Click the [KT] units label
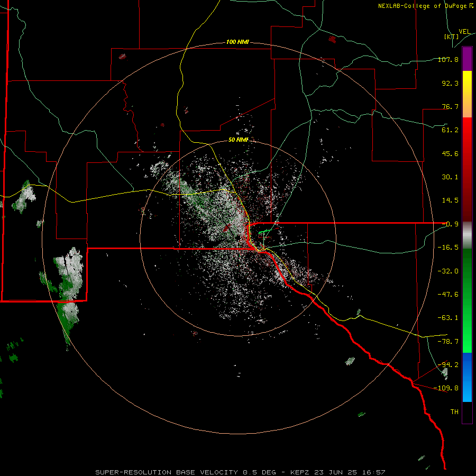Viewport: 476px width, 476px height. coord(452,36)
